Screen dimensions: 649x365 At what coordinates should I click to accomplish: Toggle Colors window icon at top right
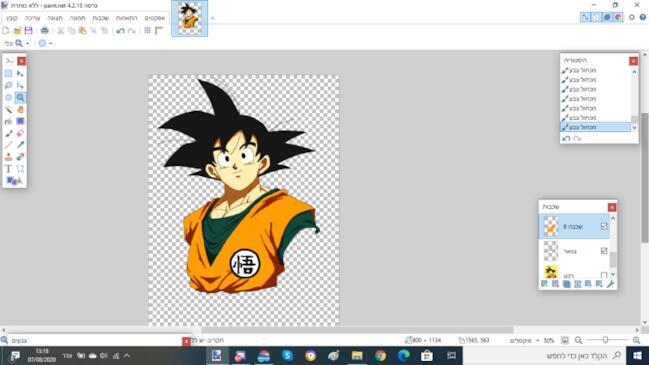618,17
